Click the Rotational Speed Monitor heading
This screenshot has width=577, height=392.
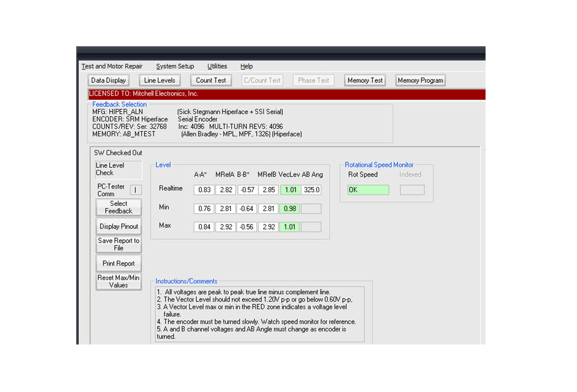(x=379, y=165)
